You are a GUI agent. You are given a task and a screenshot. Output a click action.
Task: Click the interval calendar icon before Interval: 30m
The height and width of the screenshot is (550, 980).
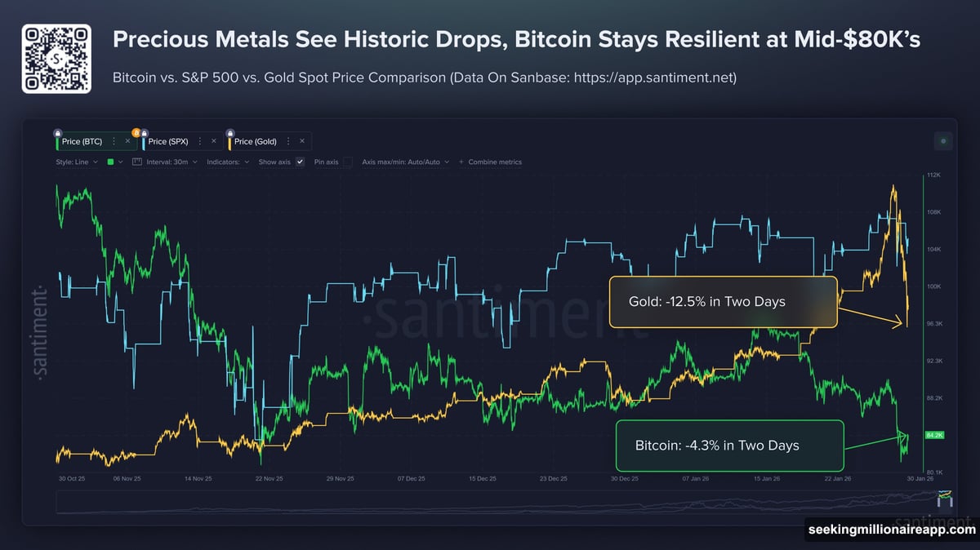click(138, 162)
